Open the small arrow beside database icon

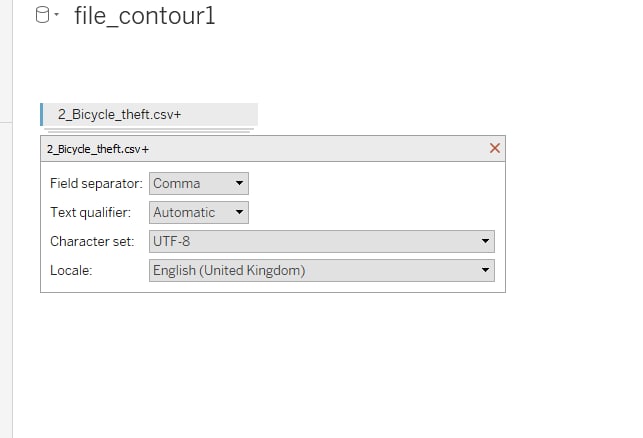coord(57,14)
